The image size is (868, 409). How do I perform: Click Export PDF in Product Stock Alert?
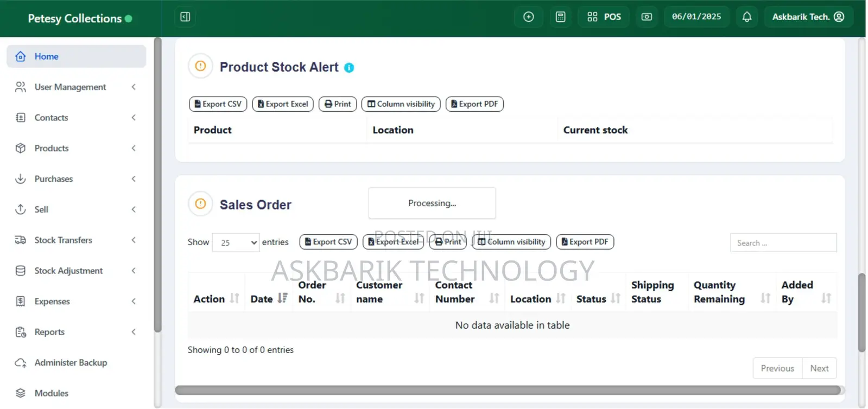coord(474,104)
